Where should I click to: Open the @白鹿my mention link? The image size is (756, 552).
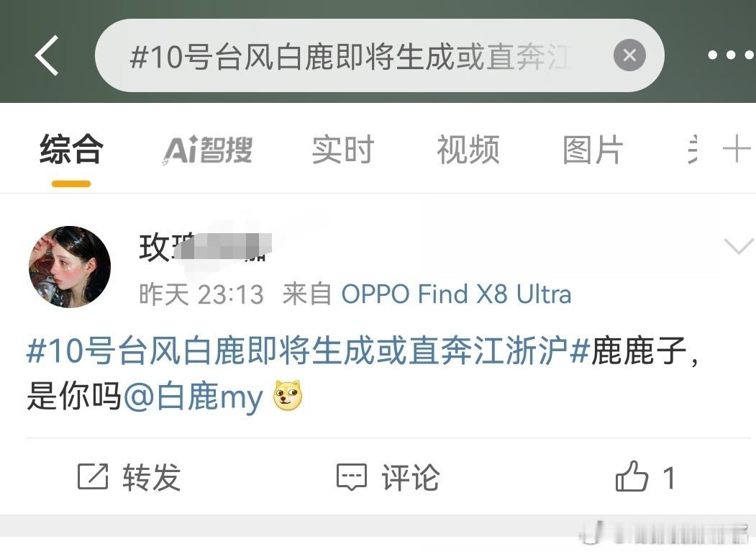click(193, 397)
